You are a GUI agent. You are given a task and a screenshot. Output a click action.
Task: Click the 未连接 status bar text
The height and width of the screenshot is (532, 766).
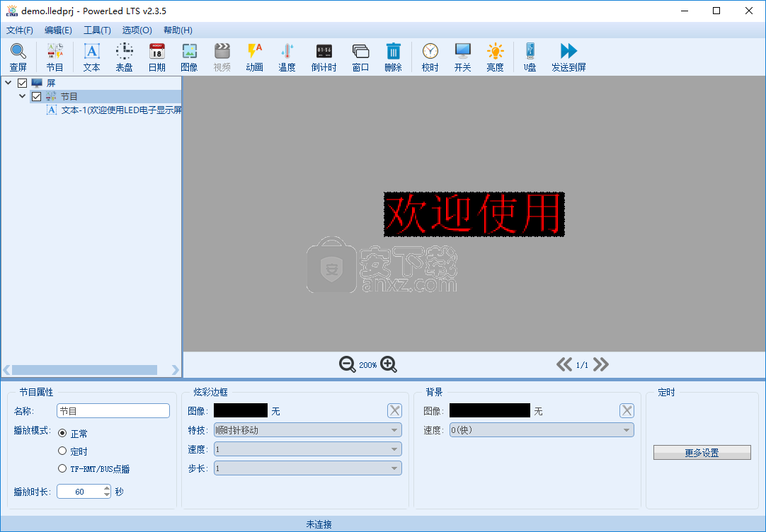pyautogui.click(x=319, y=524)
